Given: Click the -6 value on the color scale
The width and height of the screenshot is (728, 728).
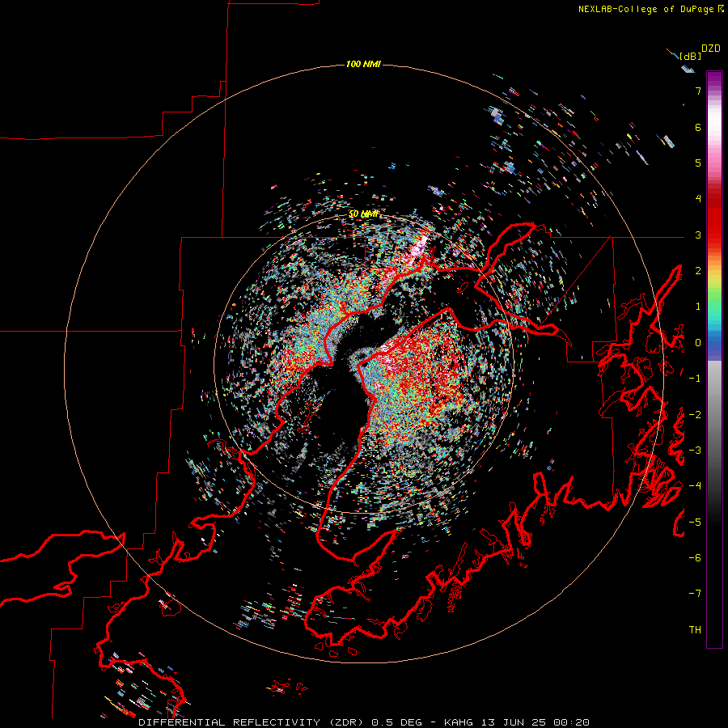Looking at the screenshot, I should pyautogui.click(x=695, y=558).
